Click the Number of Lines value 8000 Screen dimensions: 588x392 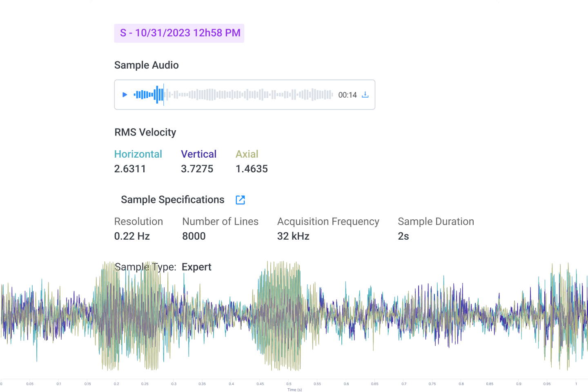(194, 236)
